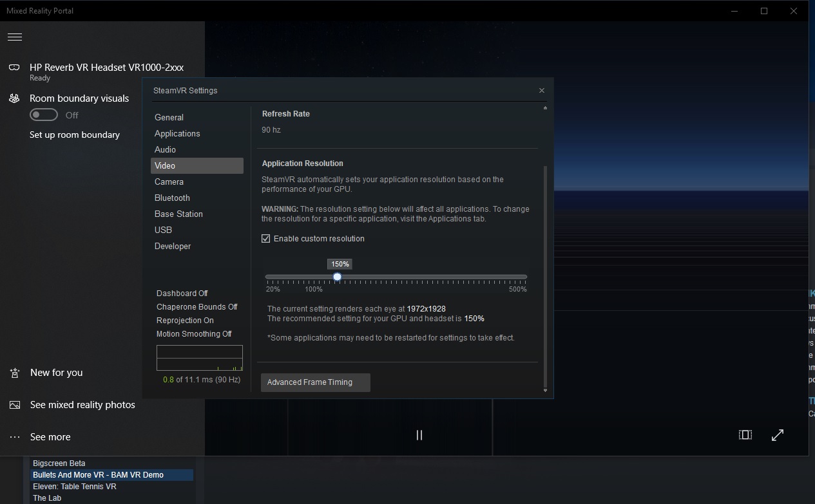Click the Room boundary visuals icon
Viewport: 815px width, 504px height.
coord(14,98)
